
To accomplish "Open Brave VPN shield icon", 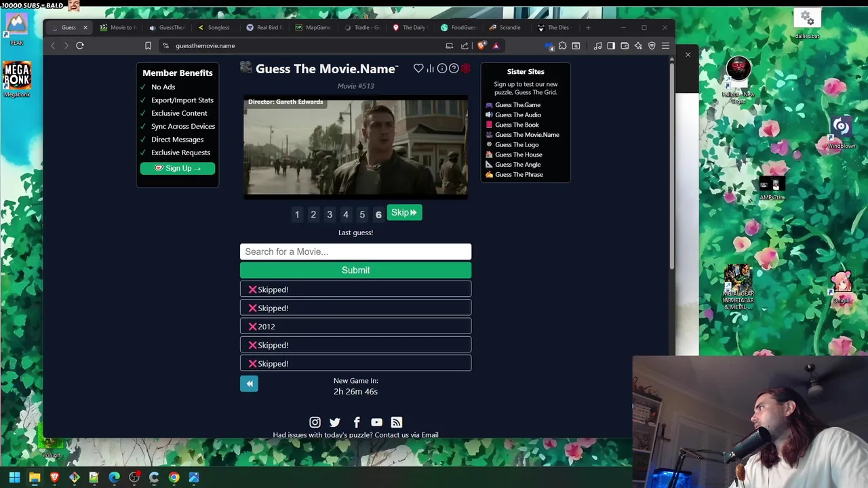I will [x=652, y=45].
